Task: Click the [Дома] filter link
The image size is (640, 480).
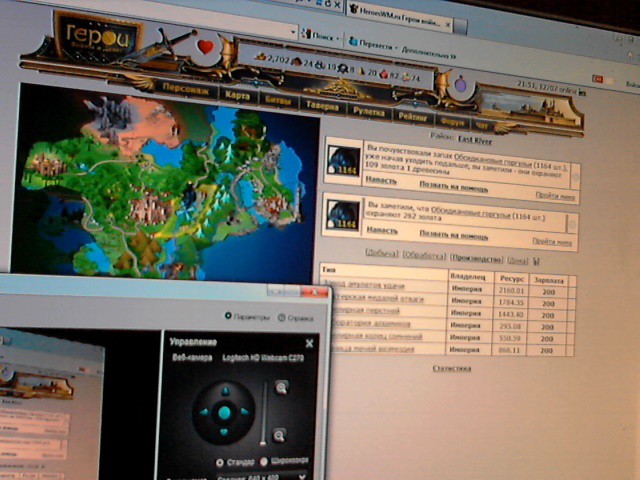Action: [x=518, y=260]
